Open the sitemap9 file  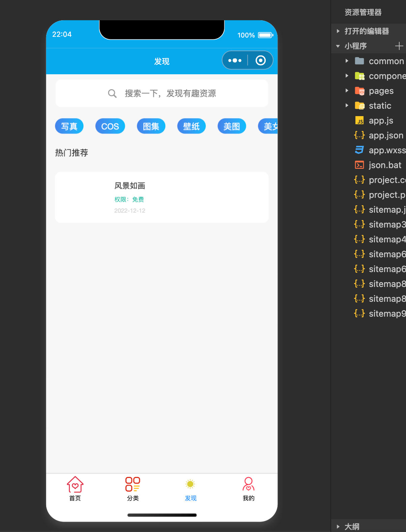pyautogui.click(x=387, y=314)
